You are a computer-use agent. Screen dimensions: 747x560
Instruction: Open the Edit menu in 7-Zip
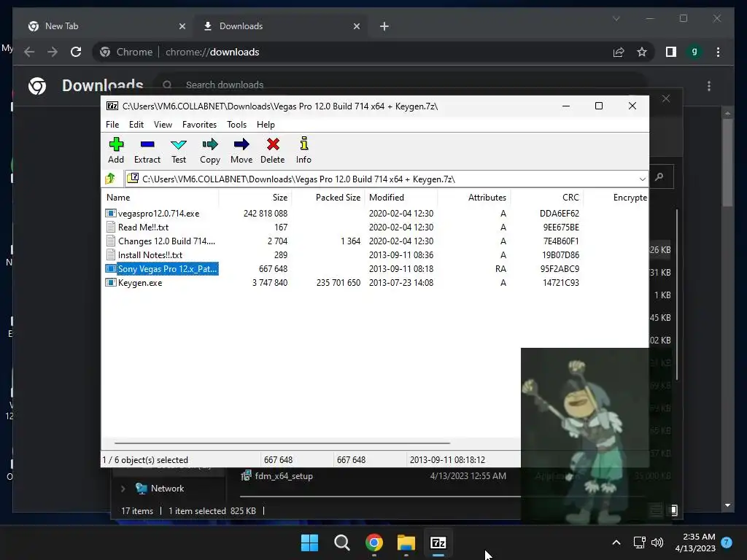coord(136,124)
